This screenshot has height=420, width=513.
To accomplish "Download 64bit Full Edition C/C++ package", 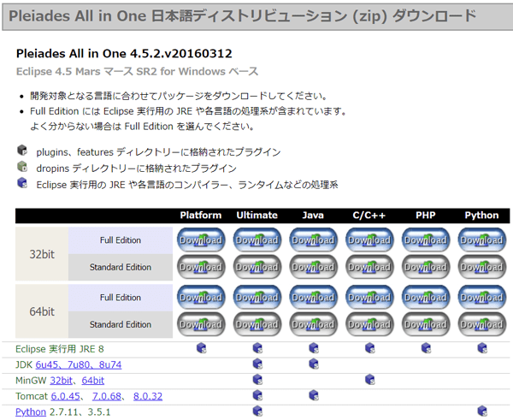I will click(369, 297).
